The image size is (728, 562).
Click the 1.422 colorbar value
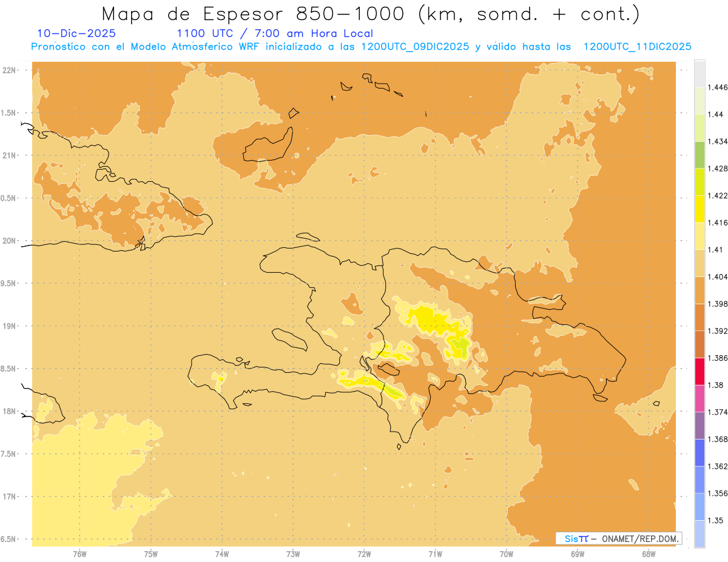[717, 195]
